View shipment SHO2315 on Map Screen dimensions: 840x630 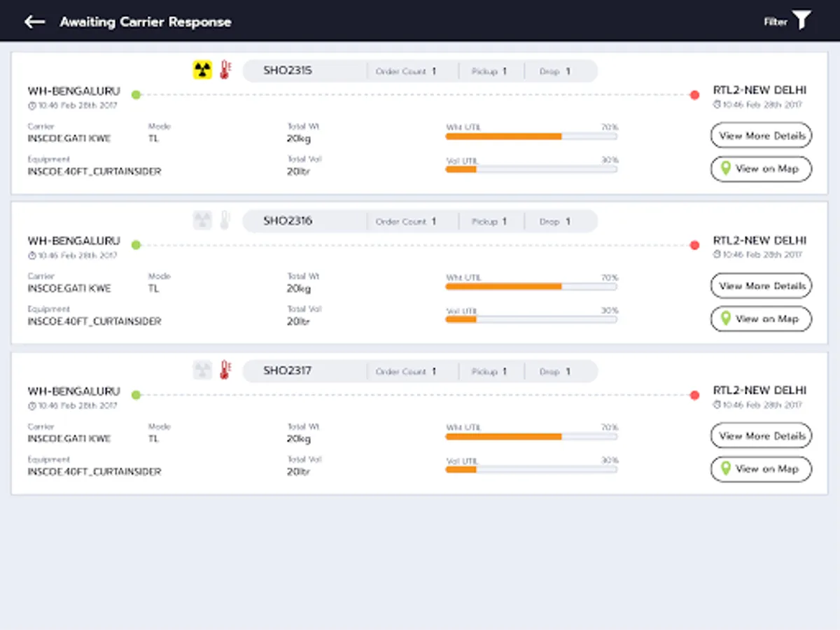click(x=762, y=169)
